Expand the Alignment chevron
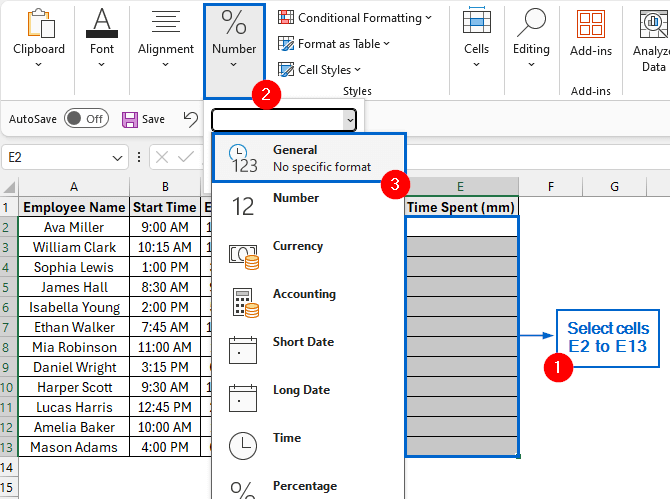This screenshot has height=499, width=670. coord(165,65)
